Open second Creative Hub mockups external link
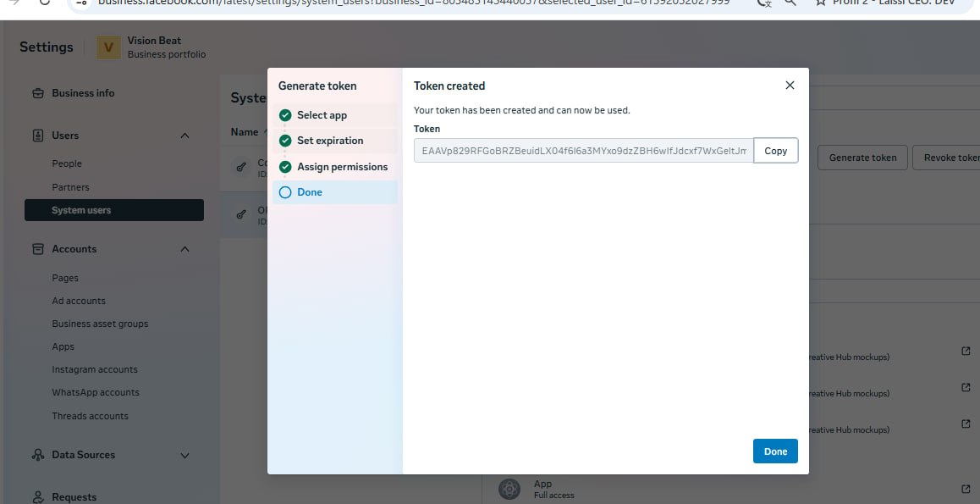Screen dimensions: 980x504 tap(966, 387)
